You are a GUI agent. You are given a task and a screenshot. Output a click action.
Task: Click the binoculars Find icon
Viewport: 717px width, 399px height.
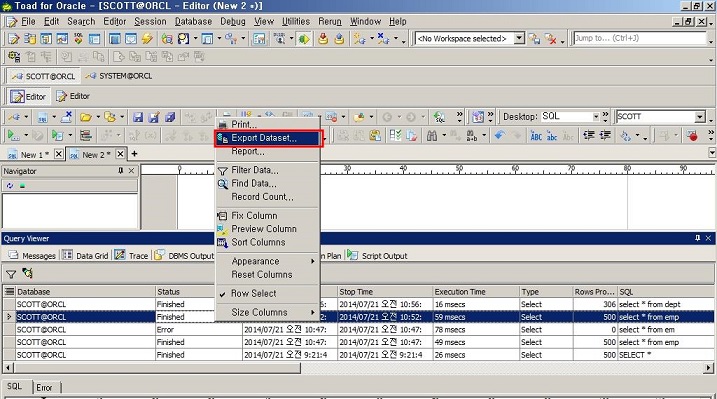(432, 135)
